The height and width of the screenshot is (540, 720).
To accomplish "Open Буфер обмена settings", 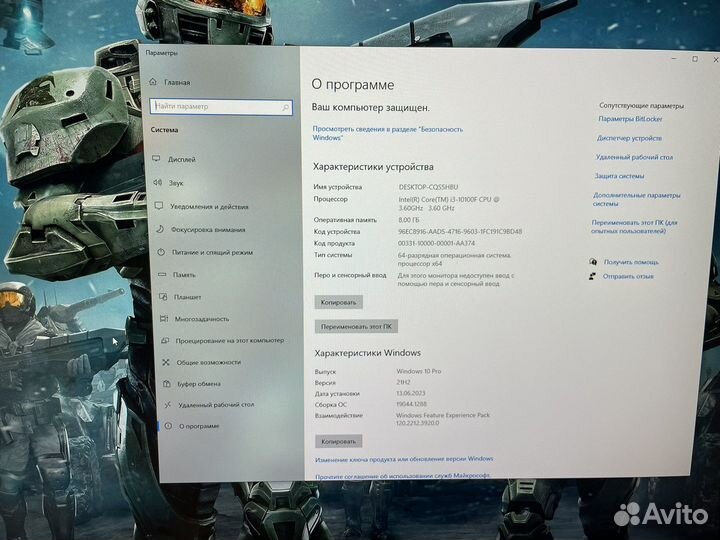I will point(199,383).
